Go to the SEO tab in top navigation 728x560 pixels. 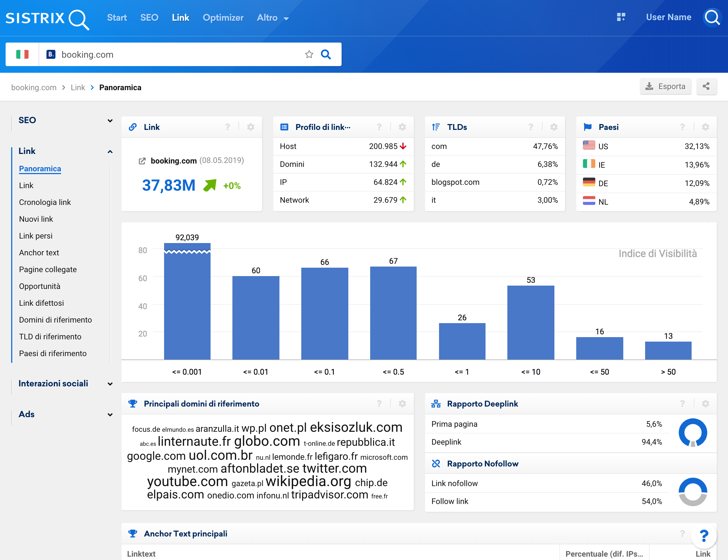tap(149, 18)
